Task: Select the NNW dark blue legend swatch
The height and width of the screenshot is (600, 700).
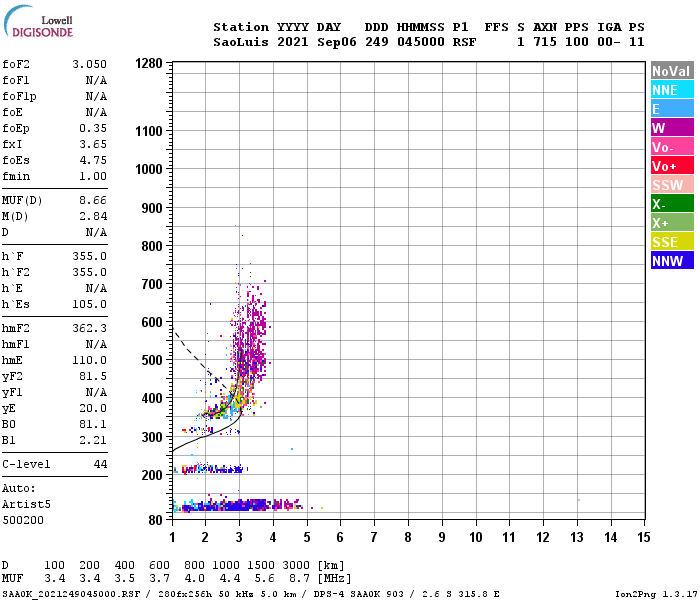Action: pos(672,261)
